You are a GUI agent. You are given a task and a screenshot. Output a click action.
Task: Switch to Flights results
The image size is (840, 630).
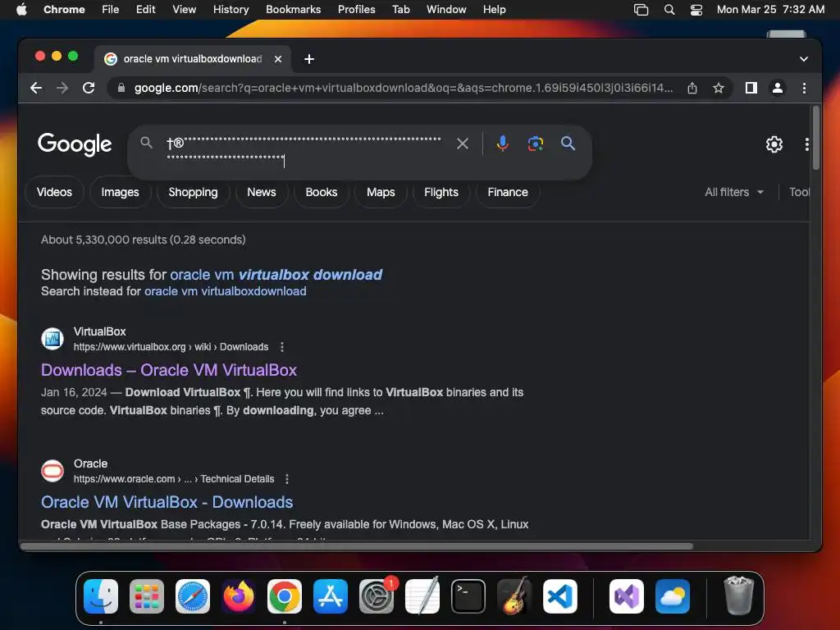[x=441, y=192]
